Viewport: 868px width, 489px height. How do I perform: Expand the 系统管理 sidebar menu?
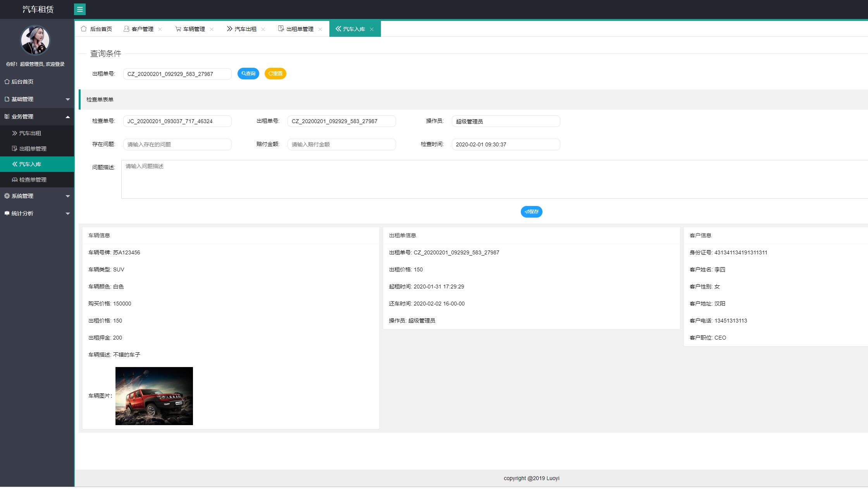[x=37, y=196]
